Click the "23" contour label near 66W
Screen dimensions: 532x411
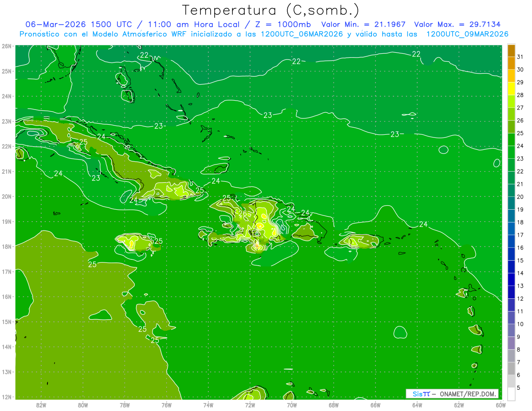point(395,134)
